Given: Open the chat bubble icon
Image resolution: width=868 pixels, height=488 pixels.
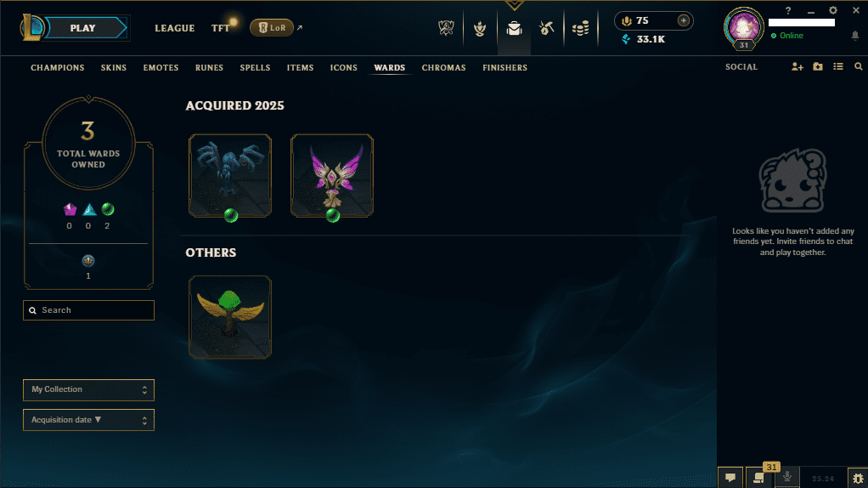Looking at the screenshot, I should pos(730,478).
